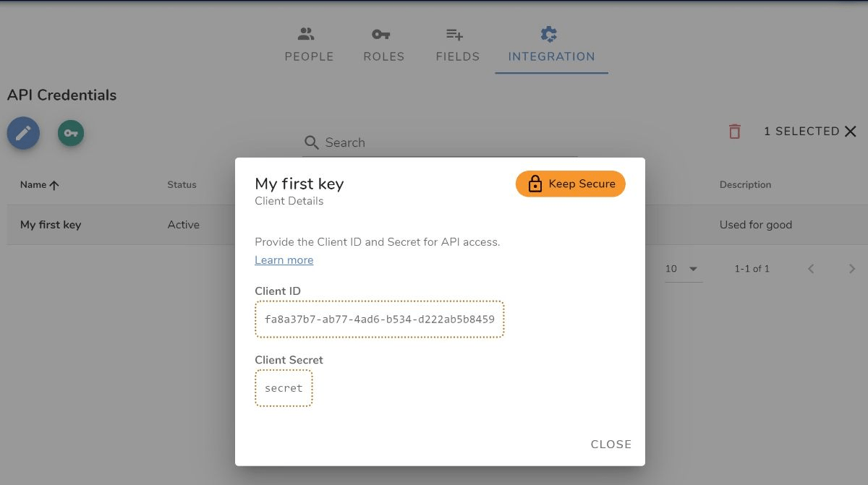The height and width of the screenshot is (485, 868).
Task: Open the PEOPLE tab
Action: pyautogui.click(x=309, y=46)
